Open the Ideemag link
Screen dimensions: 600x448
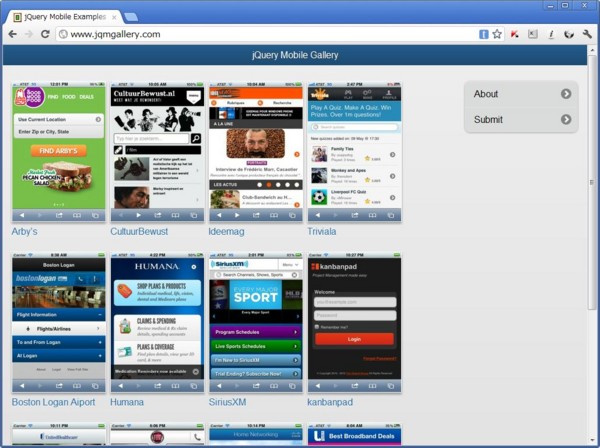227,231
